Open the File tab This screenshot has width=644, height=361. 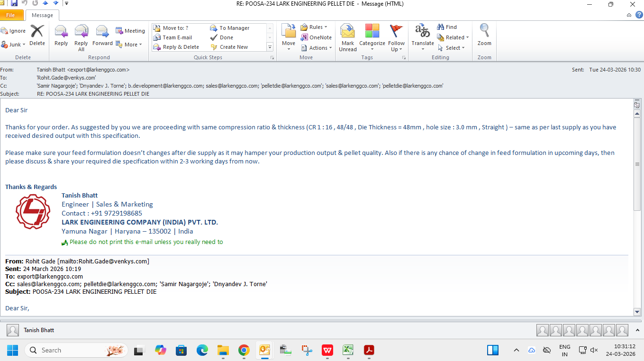[x=11, y=15]
